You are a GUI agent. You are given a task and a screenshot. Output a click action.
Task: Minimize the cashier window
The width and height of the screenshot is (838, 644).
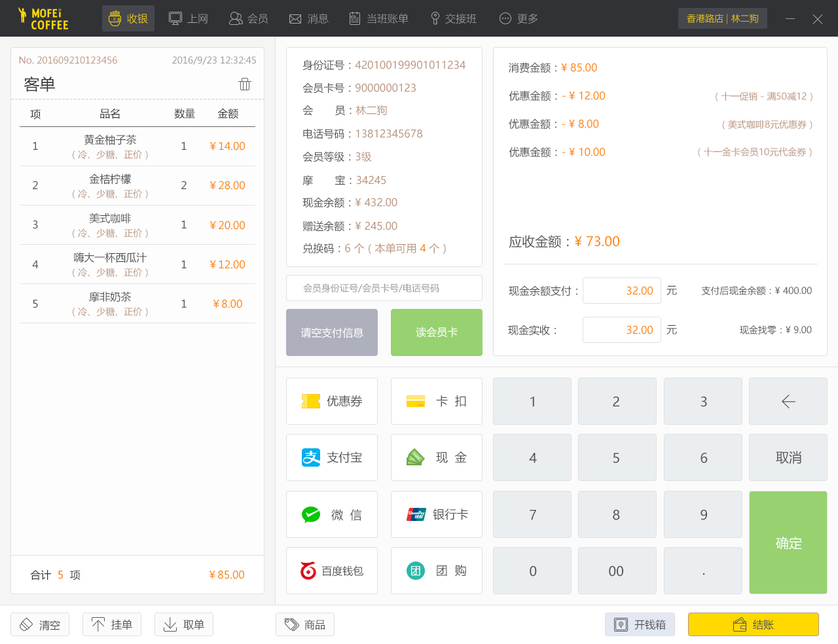pos(790,18)
